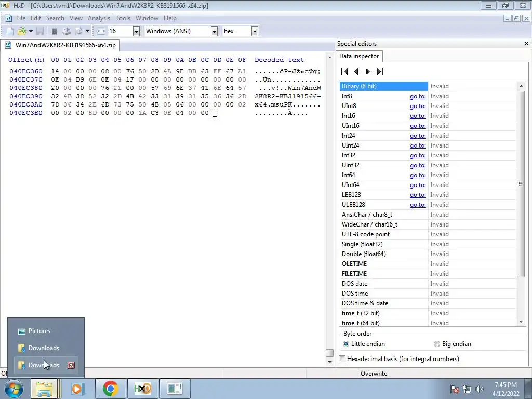This screenshot has width=532, height=399.
Task: Open the Windows Start menu
Action: 14,389
